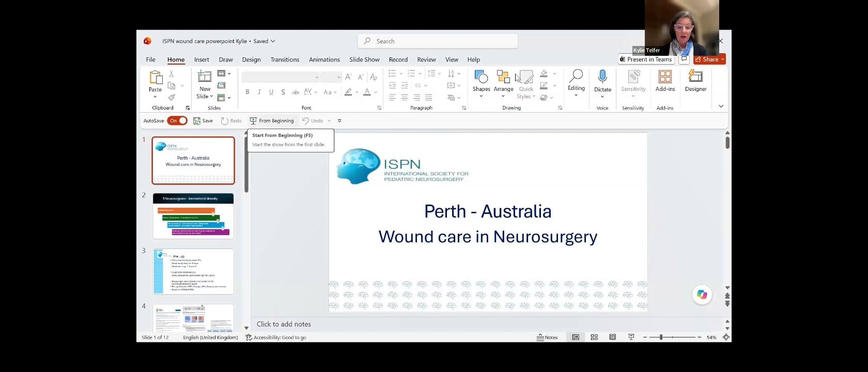This screenshot has height=372, width=868.
Task: Select the Format Painter brush icon
Action: click(172, 97)
